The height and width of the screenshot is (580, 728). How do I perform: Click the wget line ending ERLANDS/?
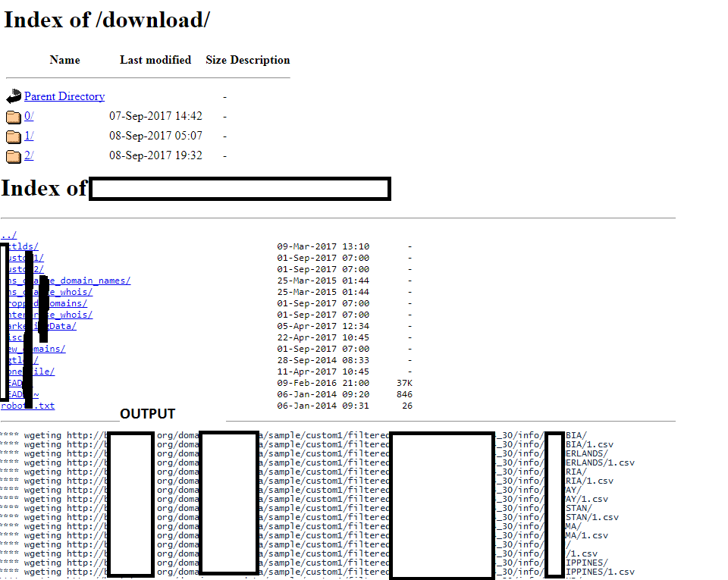click(x=304, y=454)
